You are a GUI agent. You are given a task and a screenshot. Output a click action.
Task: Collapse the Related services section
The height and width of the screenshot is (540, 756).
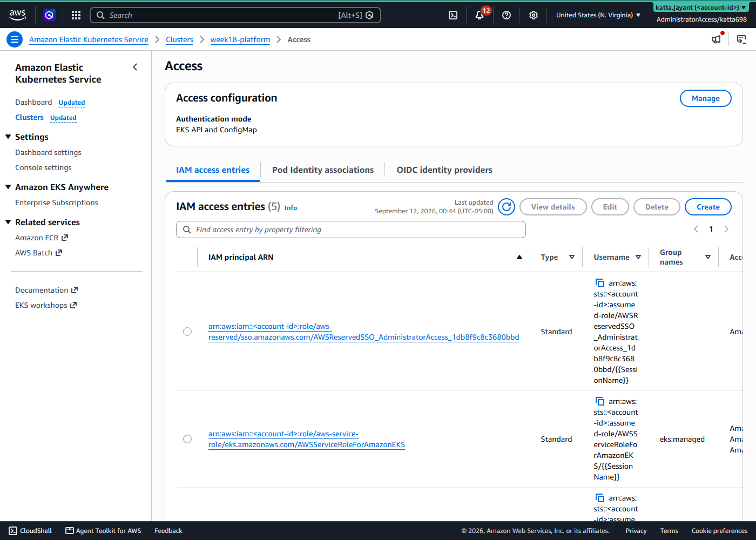(x=8, y=222)
